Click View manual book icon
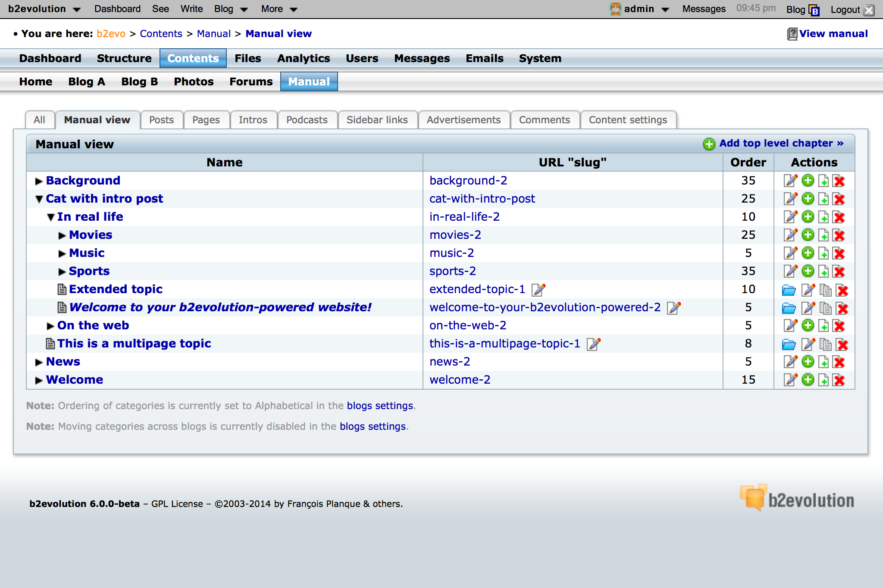This screenshot has width=883, height=588. coord(792,34)
